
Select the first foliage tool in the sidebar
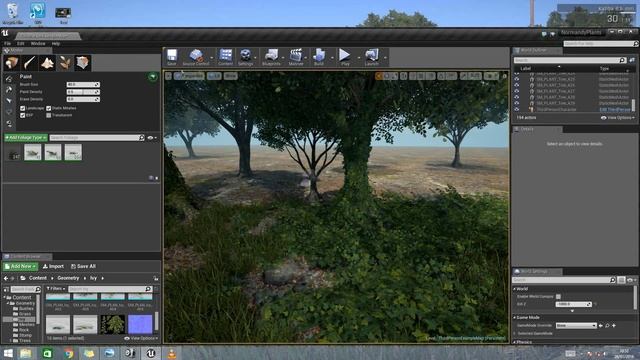[9, 79]
